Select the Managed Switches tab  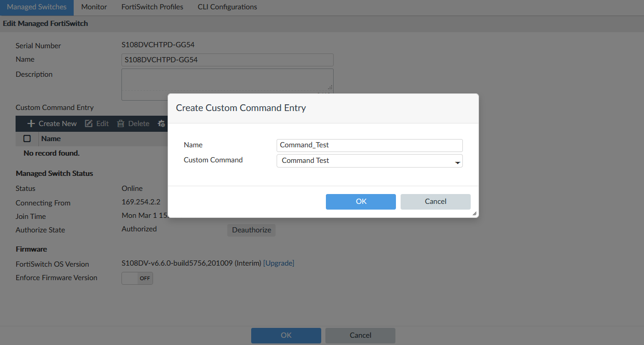pyautogui.click(x=37, y=7)
